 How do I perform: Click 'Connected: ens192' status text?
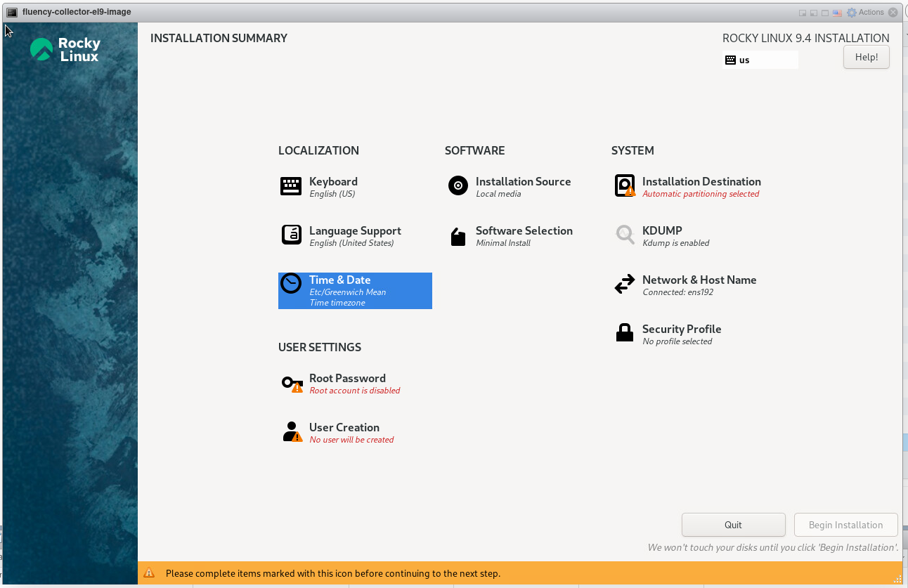point(677,292)
